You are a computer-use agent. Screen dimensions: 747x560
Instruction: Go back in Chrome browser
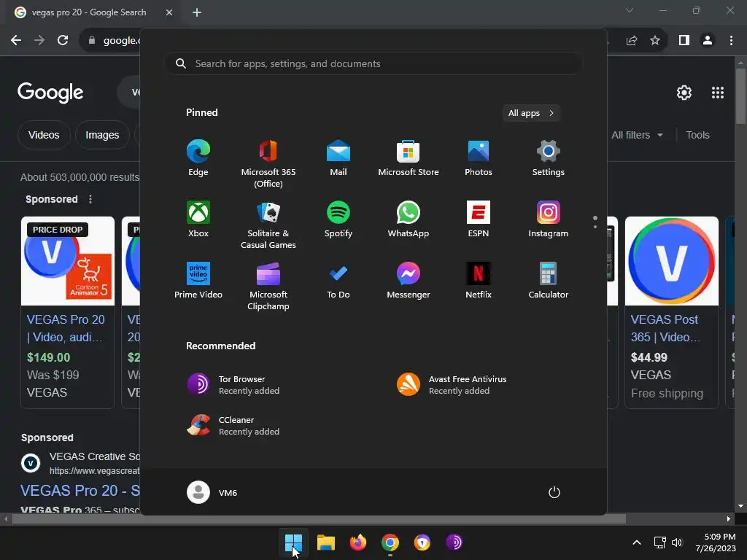coord(16,41)
